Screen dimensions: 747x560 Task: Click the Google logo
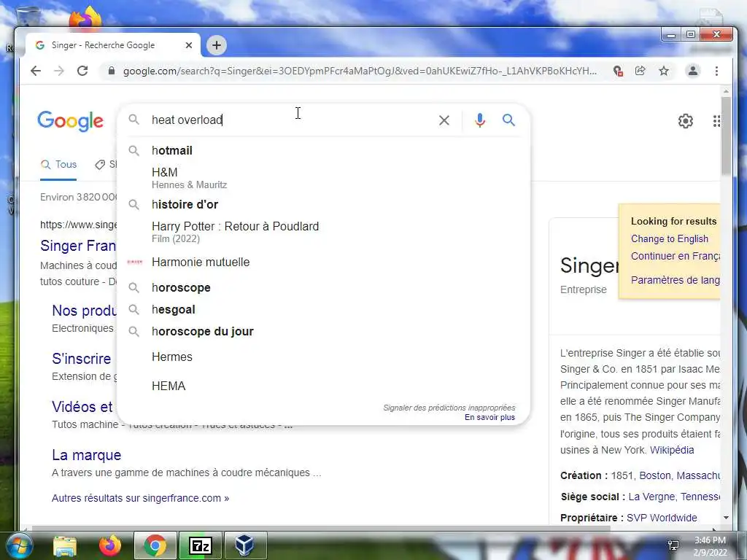(x=71, y=122)
